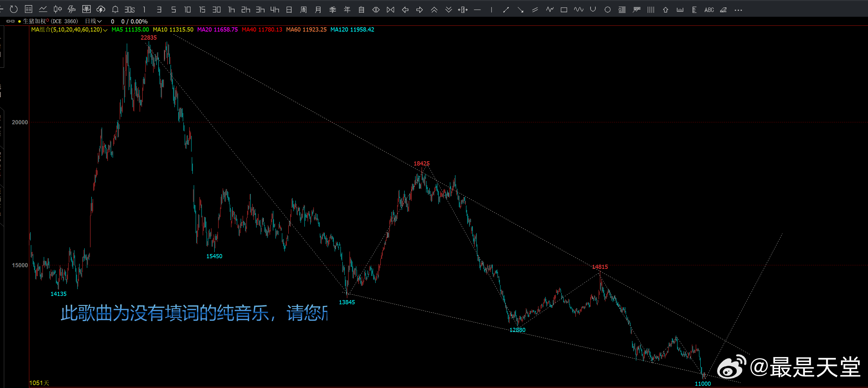Open the price alert bell icon
Image resolution: width=868 pixels, height=388 pixels.
point(115,10)
